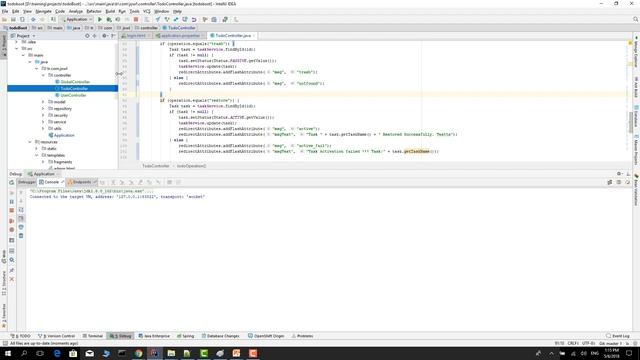Screen dimensions: 640x360
Task: Open Microsoft Edge from the taskbar
Action: [x=57, y=353]
